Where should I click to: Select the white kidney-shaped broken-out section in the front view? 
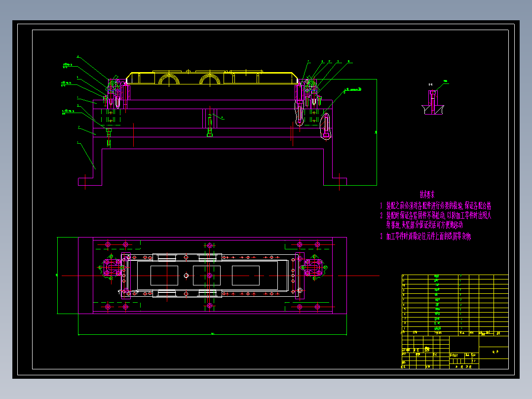pyautogui.click(x=325, y=126)
